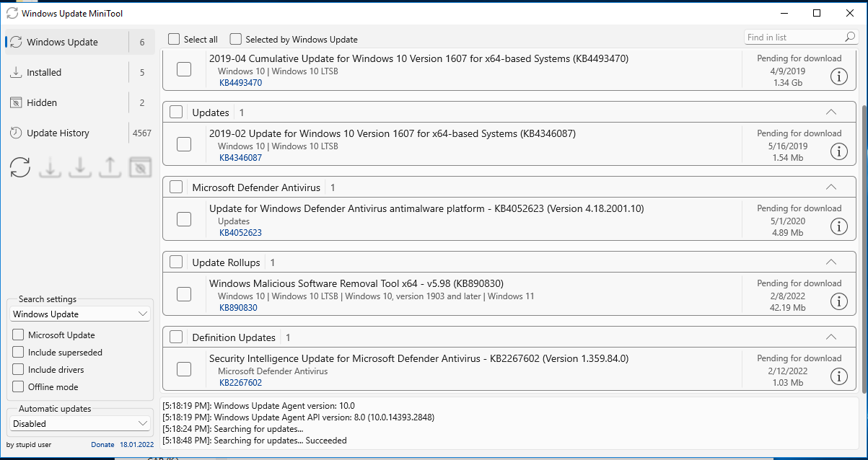
Task: Check the Security Intelligence KB2267602 box
Action: pos(184,369)
